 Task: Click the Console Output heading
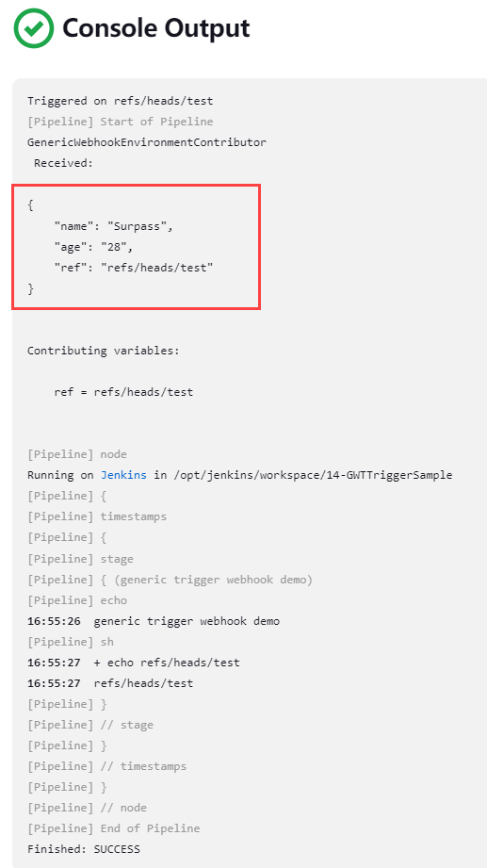156,28
